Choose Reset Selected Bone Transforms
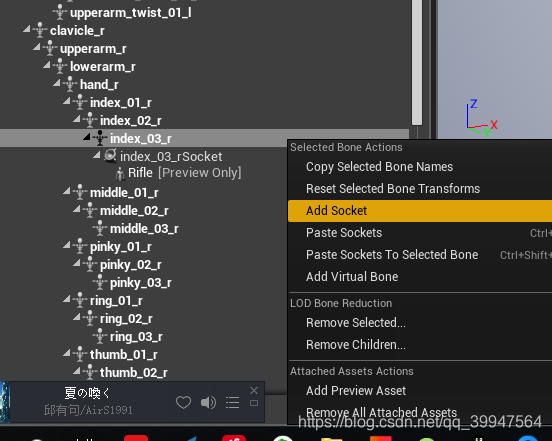Screen dimensions: 552x441 tap(420, 189)
